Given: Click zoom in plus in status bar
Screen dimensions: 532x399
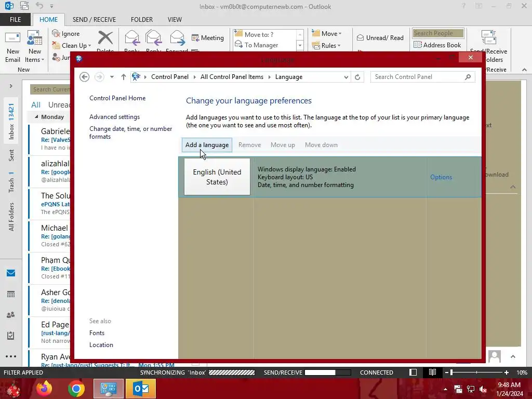Looking at the screenshot, I should click(x=506, y=373).
